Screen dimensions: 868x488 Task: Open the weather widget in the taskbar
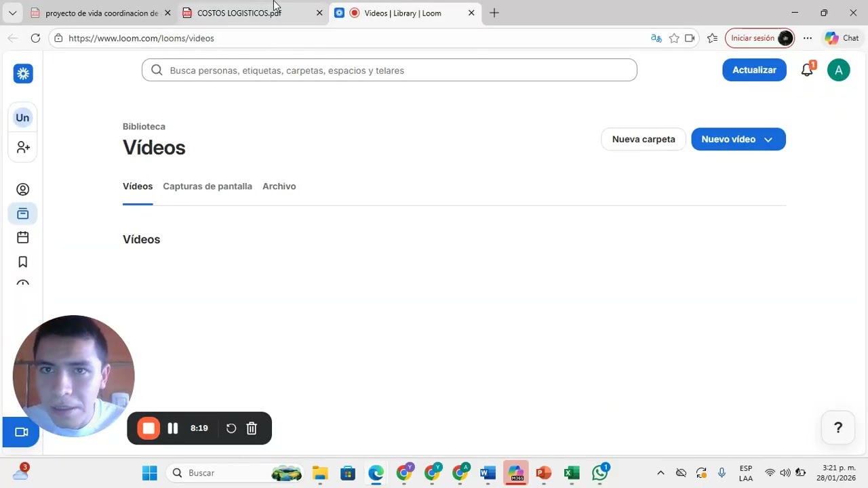[x=21, y=472]
